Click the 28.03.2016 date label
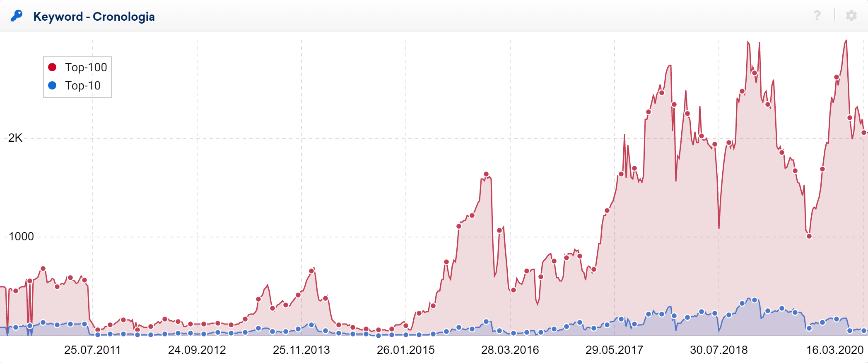This screenshot has height=363, width=868. tap(510, 350)
